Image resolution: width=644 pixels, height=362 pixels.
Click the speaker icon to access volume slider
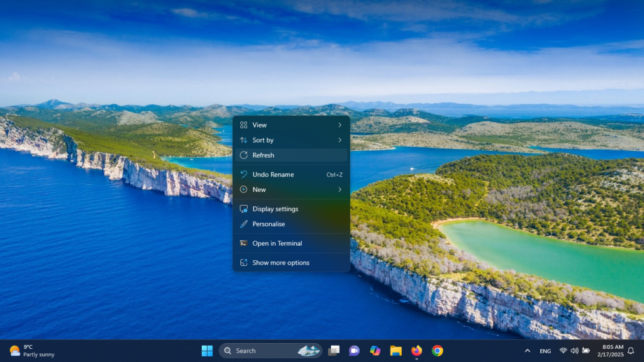(x=575, y=351)
